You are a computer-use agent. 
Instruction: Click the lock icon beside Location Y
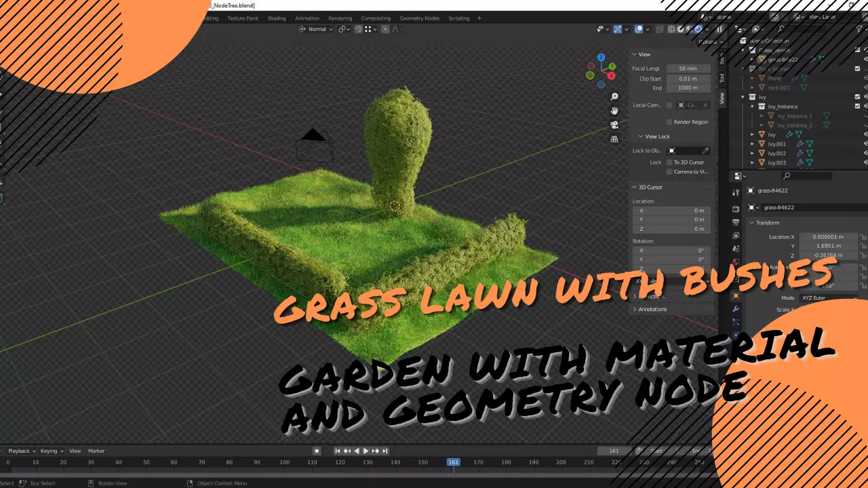point(863,246)
